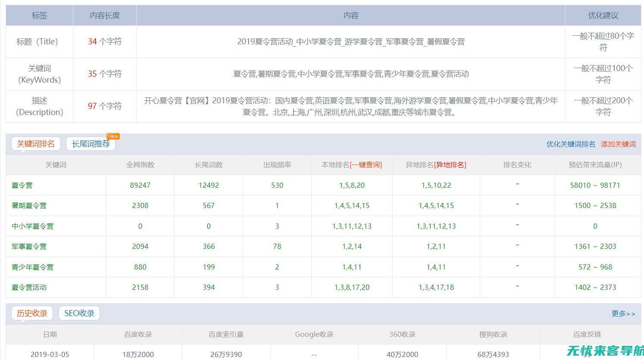Click the 预估带来流量(IP) column header
The height and width of the screenshot is (360, 644).
click(x=595, y=165)
